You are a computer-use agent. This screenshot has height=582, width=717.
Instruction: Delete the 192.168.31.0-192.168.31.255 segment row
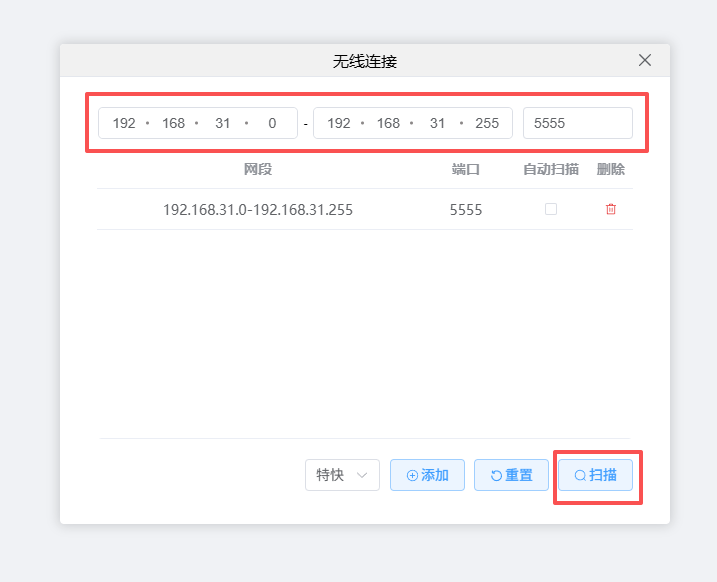click(x=611, y=209)
